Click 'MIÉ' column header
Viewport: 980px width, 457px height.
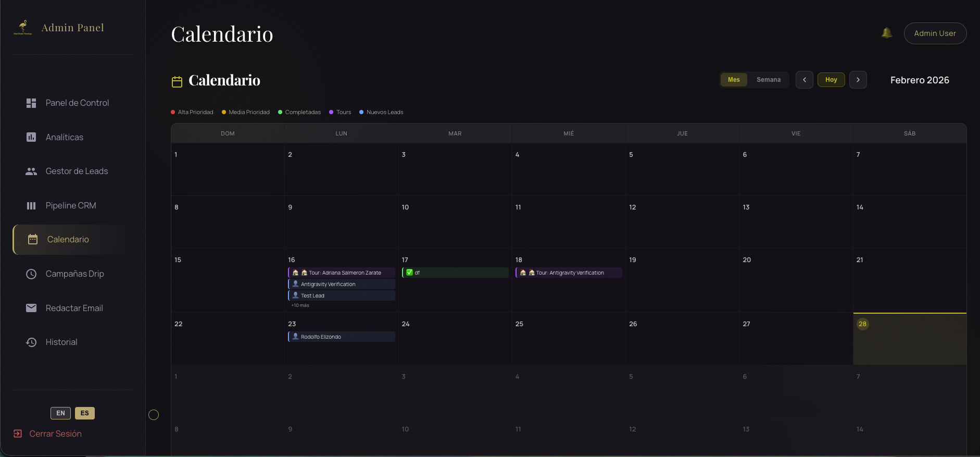tap(569, 133)
